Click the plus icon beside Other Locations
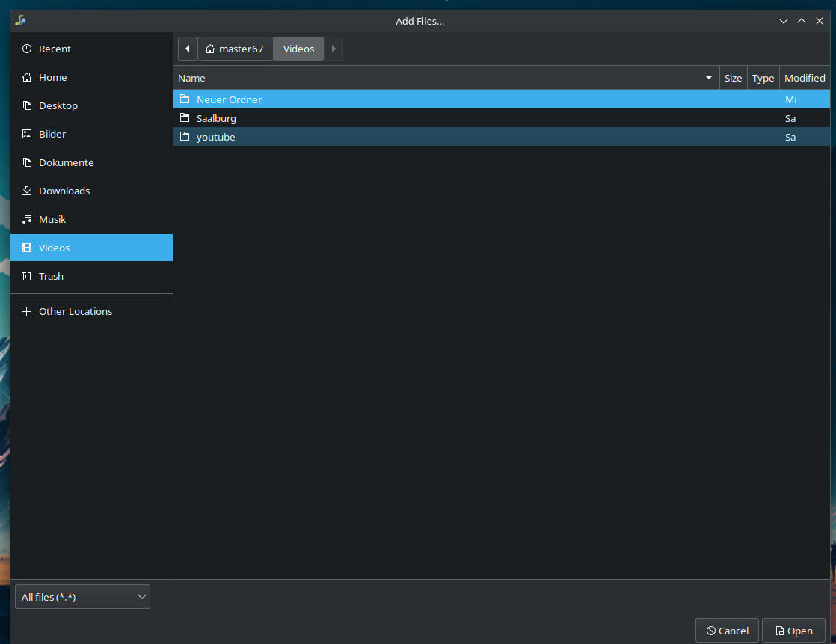Image resolution: width=836 pixels, height=644 pixels. coord(27,311)
